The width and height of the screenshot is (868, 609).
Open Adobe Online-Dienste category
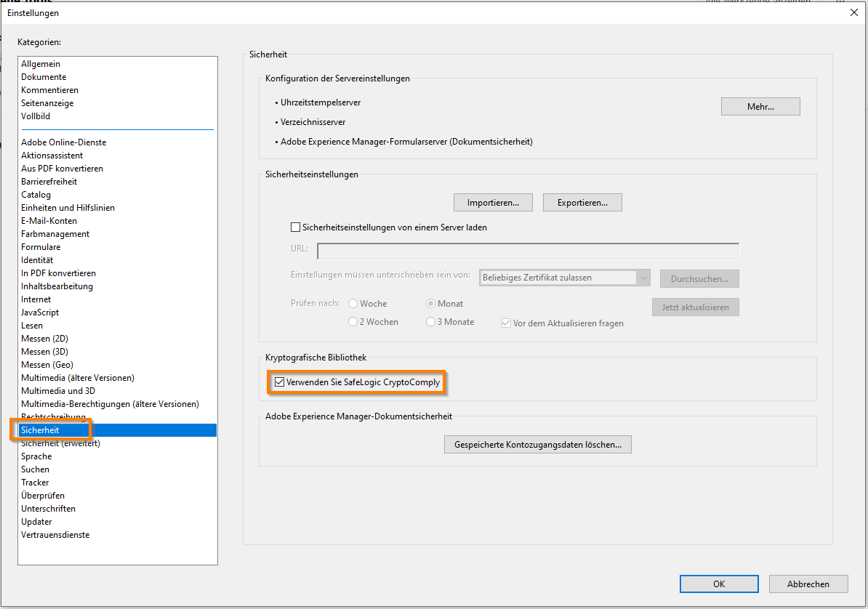(x=64, y=142)
